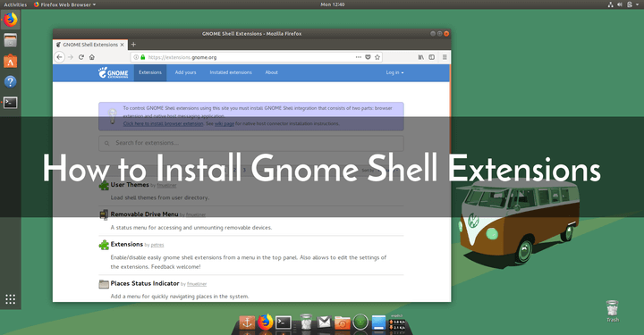Open page actions three-dot menu
Image resolution: width=644 pixels, height=335 pixels.
359,57
